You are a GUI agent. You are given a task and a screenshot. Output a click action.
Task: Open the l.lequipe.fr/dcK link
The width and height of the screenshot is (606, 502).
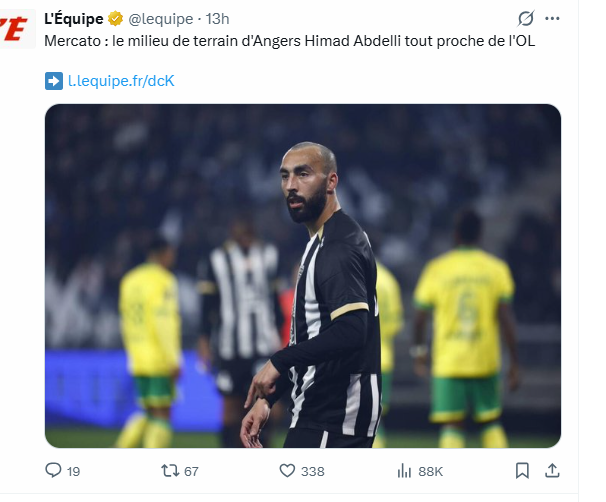121,81
